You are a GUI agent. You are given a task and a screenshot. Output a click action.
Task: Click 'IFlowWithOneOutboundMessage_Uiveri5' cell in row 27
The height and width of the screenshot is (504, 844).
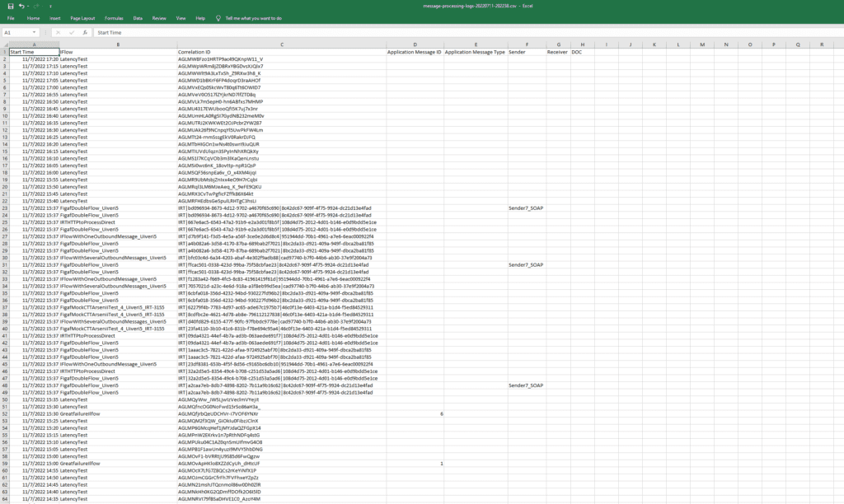(x=118, y=236)
